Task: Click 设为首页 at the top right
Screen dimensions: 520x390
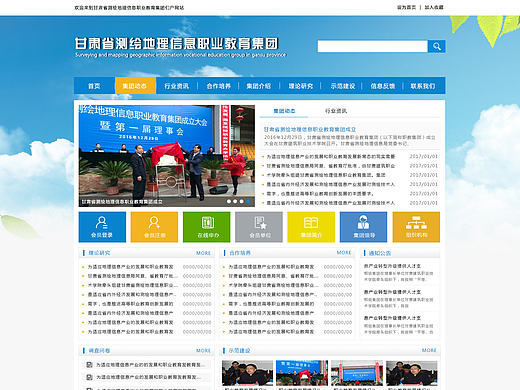Action: click(406, 7)
